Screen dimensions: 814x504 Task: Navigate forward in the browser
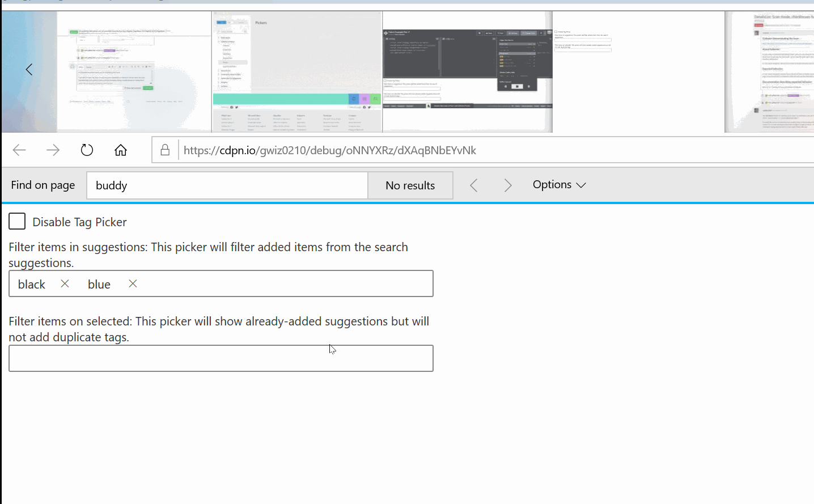(53, 150)
